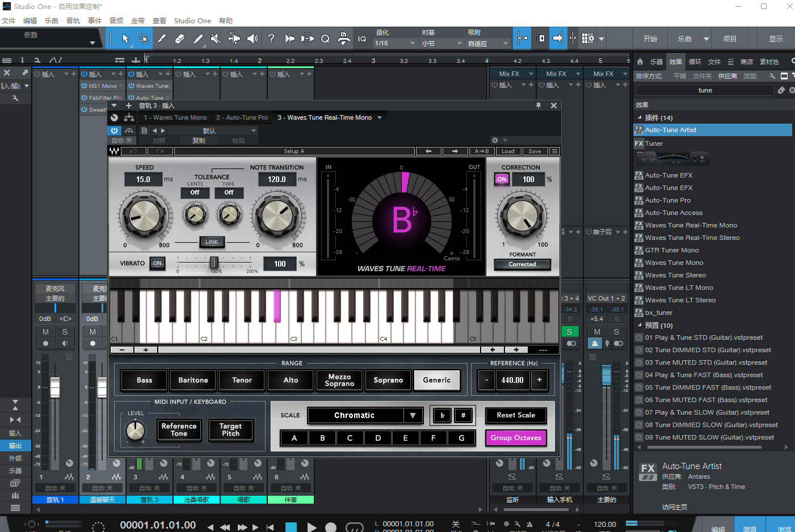Screen dimensions: 795x532
Task: Open the plugin settings gear
Action: tap(495, 140)
